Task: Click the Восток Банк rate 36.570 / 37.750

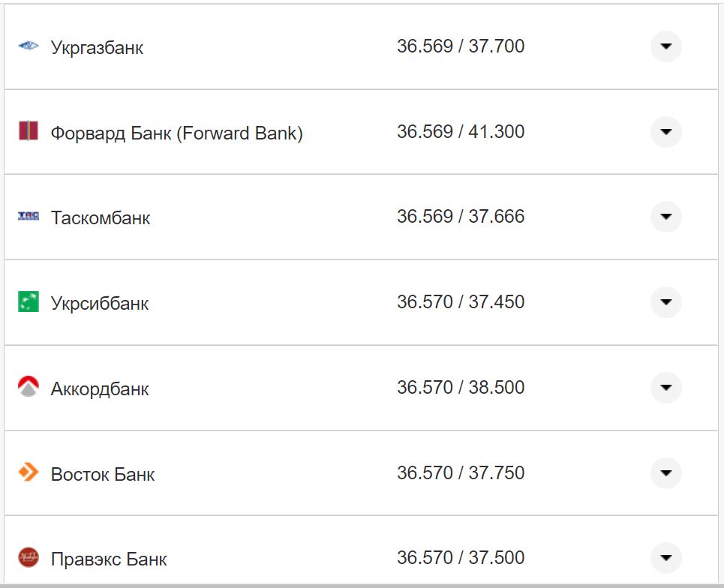Action: coord(461,473)
